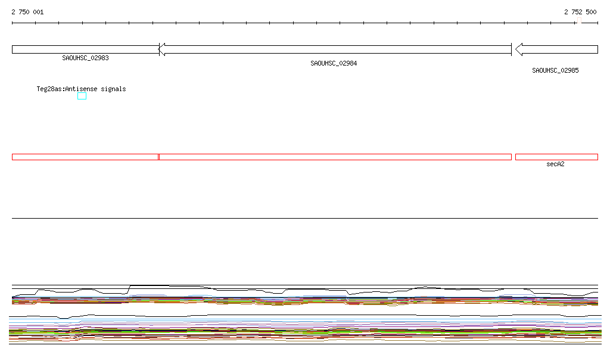The image size is (610, 364).
Task: Click the SAOUHSC_02983 label text
Action: [86, 58]
